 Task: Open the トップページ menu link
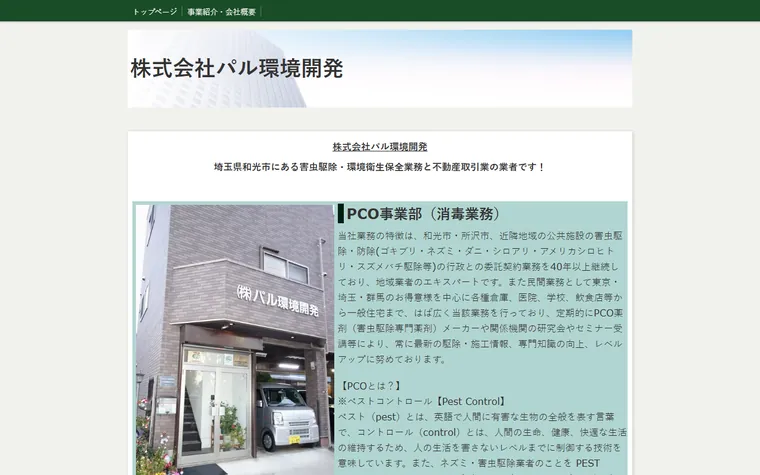[155, 12]
